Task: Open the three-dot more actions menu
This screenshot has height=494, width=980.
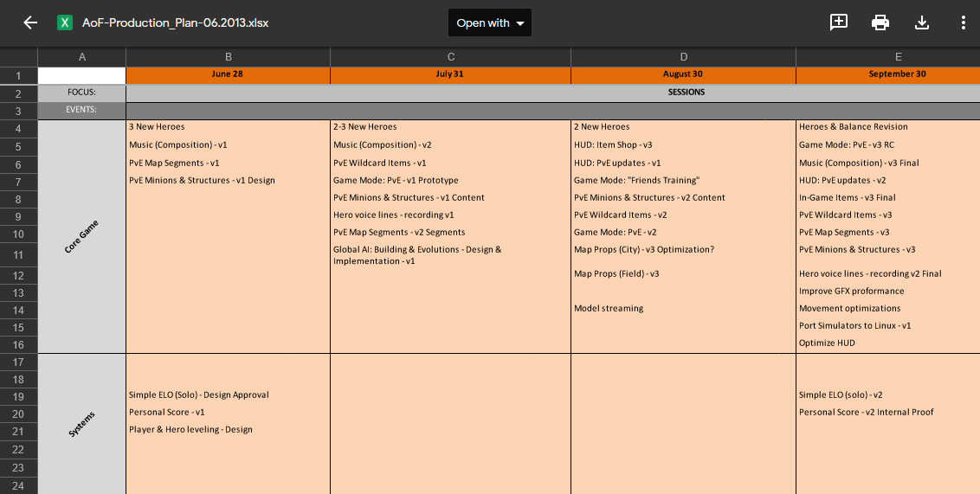Action: (x=964, y=23)
